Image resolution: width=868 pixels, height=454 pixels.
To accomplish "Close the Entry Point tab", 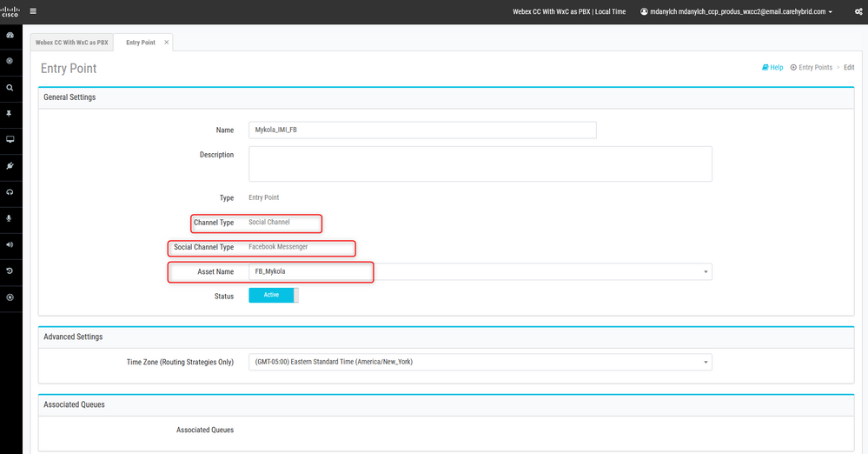I will [x=166, y=42].
